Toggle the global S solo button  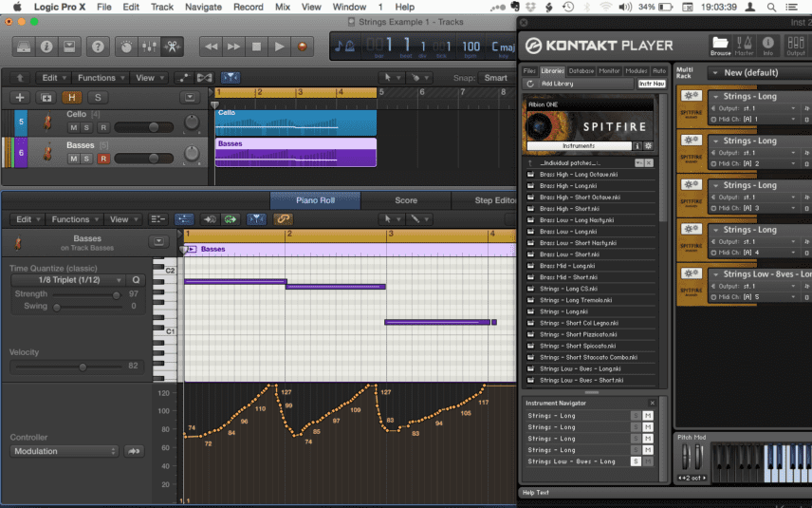click(98, 97)
